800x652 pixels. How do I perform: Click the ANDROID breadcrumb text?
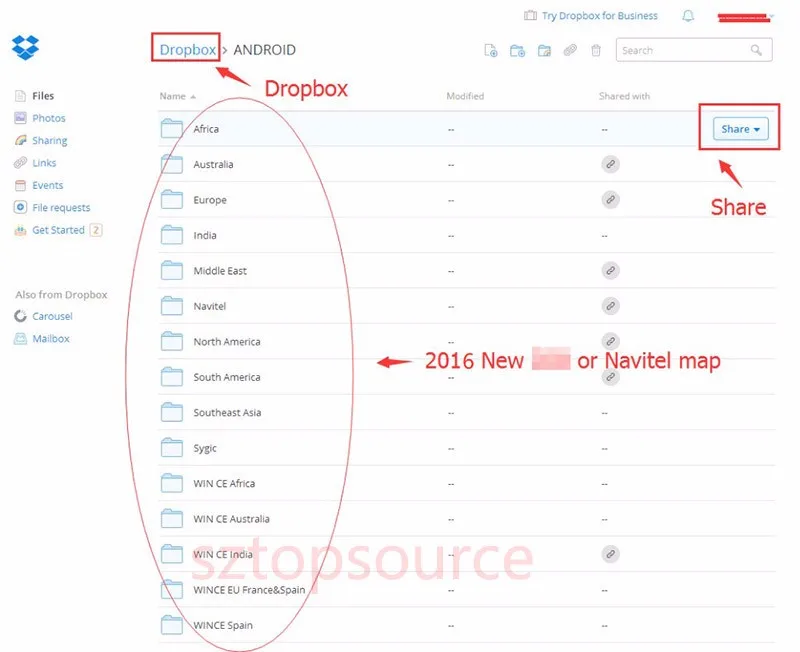coord(264,50)
